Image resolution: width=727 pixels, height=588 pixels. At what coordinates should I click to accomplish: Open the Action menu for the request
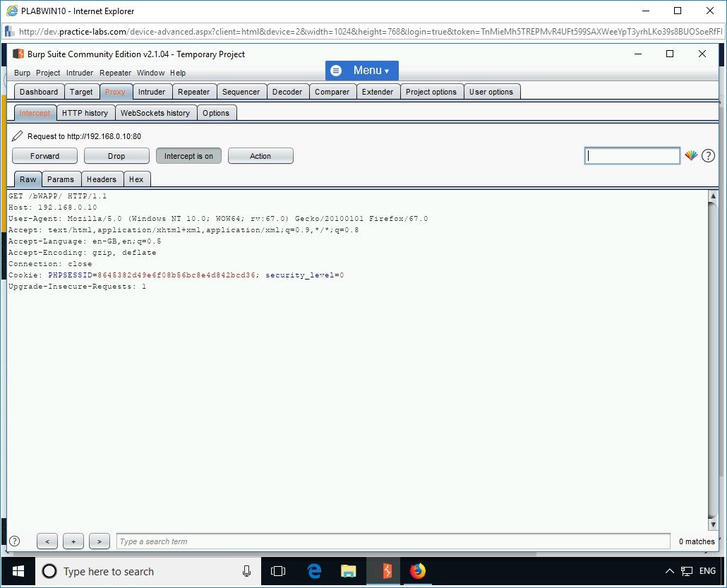point(260,155)
